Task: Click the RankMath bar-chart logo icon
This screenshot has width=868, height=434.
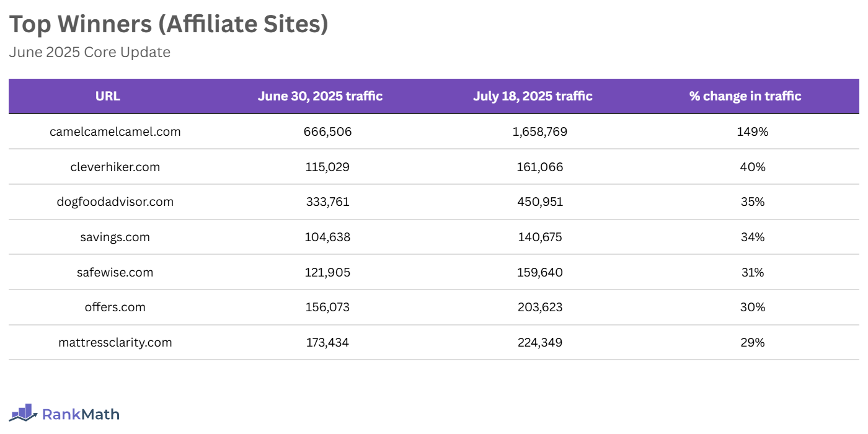Action: (23, 413)
